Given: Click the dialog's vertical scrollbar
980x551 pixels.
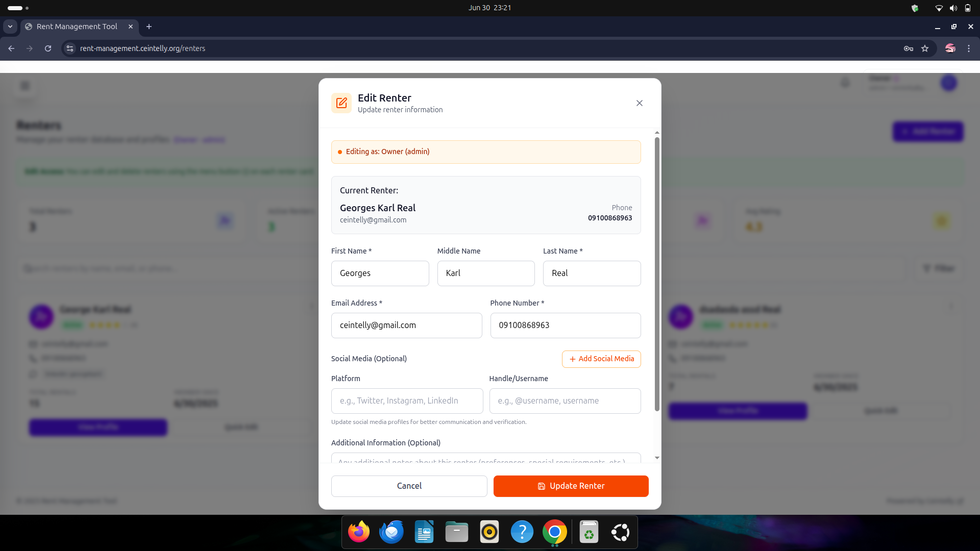Looking at the screenshot, I should click(x=657, y=275).
